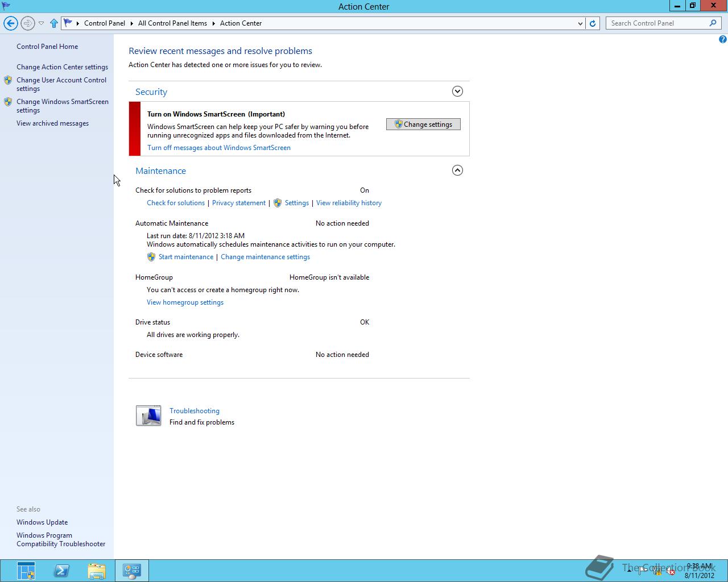This screenshot has width=728, height=582.
Task: Click shield icon beside Start maintenance
Action: [x=151, y=257]
